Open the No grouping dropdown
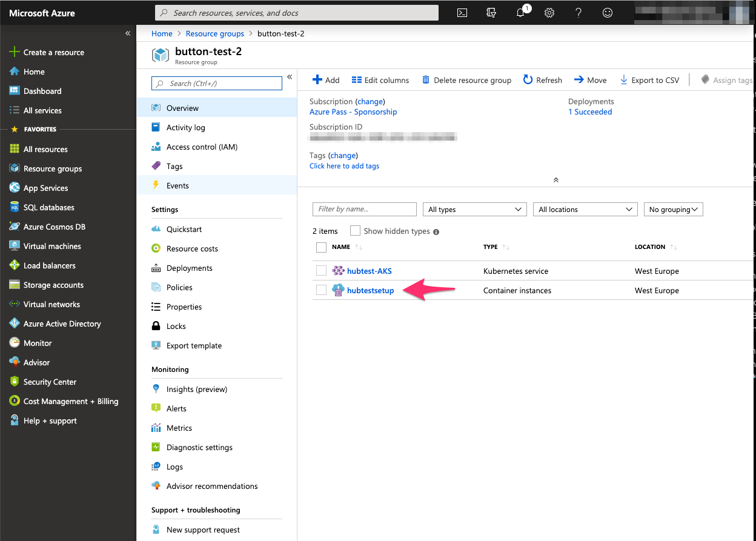Image resolution: width=756 pixels, height=541 pixels. pos(673,209)
